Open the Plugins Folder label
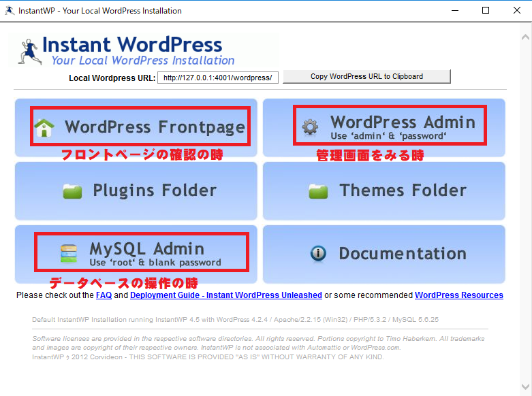Screen dimensions: 532x396 coord(155,191)
